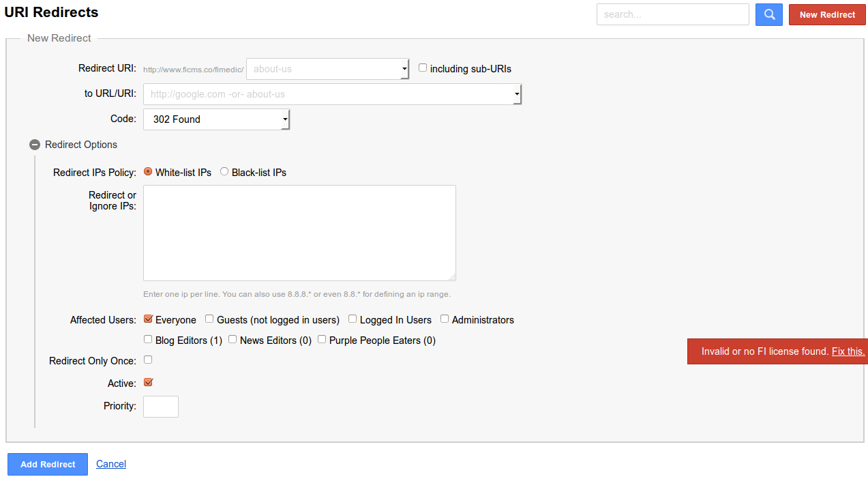This screenshot has height=479, width=868.
Task: Select the Black-list IPs radio button
Action: click(224, 172)
